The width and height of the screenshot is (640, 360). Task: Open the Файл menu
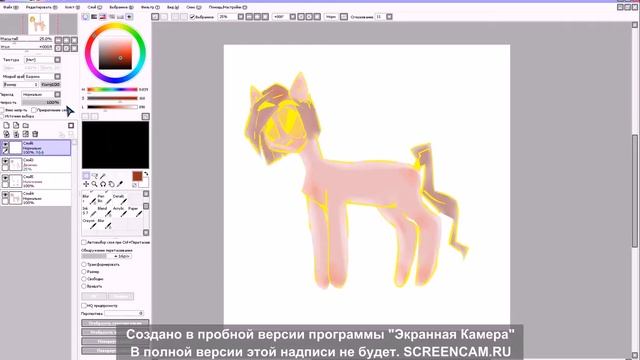tap(11, 7)
